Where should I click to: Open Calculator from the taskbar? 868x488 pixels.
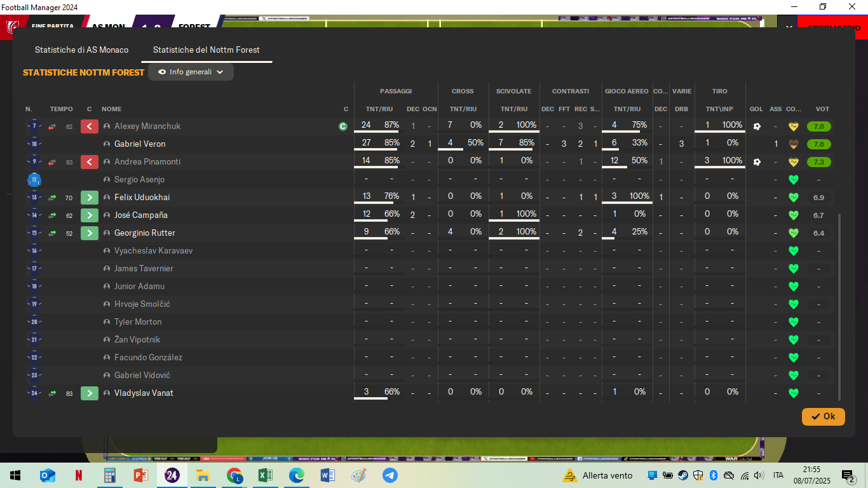pyautogui.click(x=110, y=475)
